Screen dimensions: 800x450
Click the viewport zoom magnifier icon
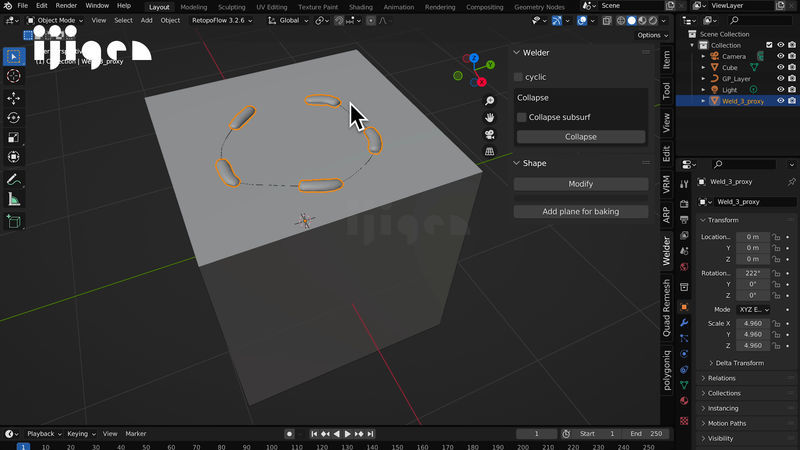pyautogui.click(x=489, y=101)
